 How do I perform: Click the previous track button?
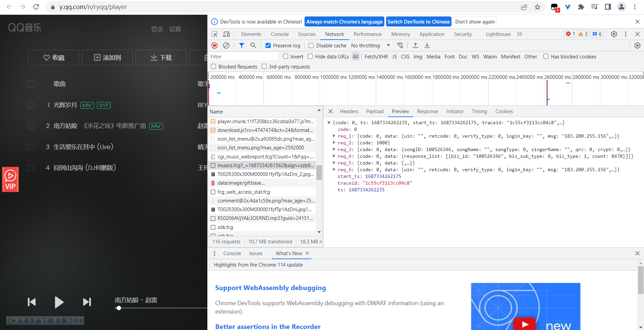[32, 302]
